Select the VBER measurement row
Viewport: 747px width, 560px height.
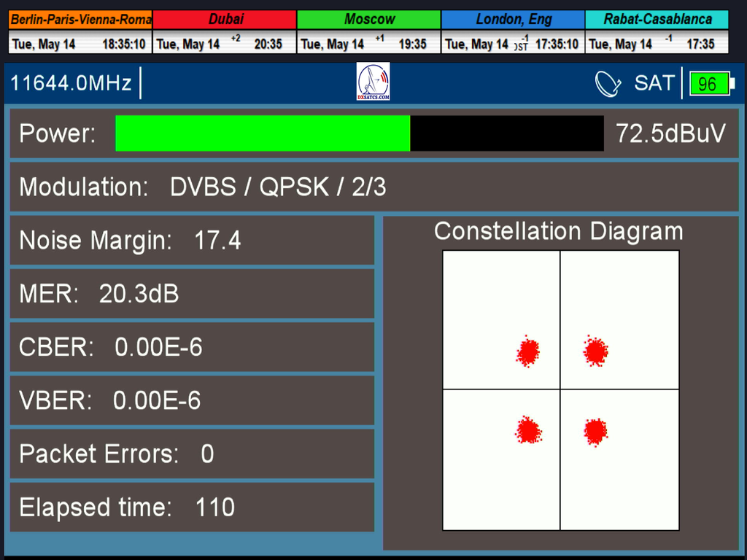[x=192, y=401]
